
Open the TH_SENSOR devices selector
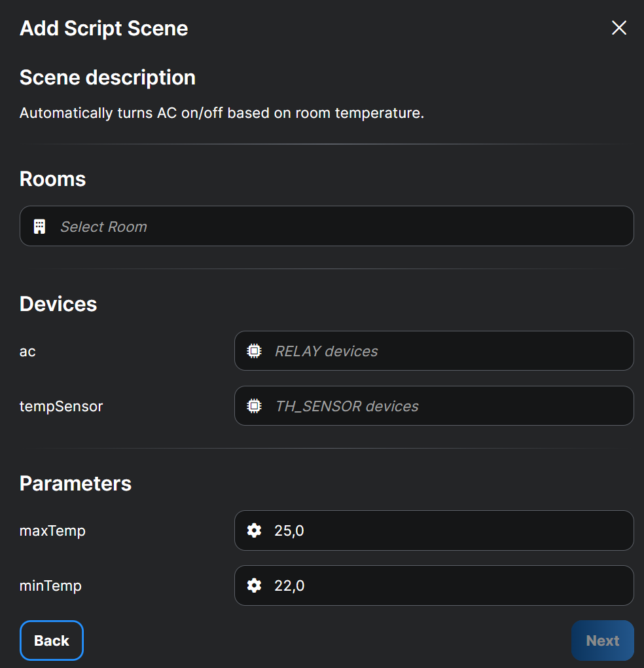coord(445,406)
